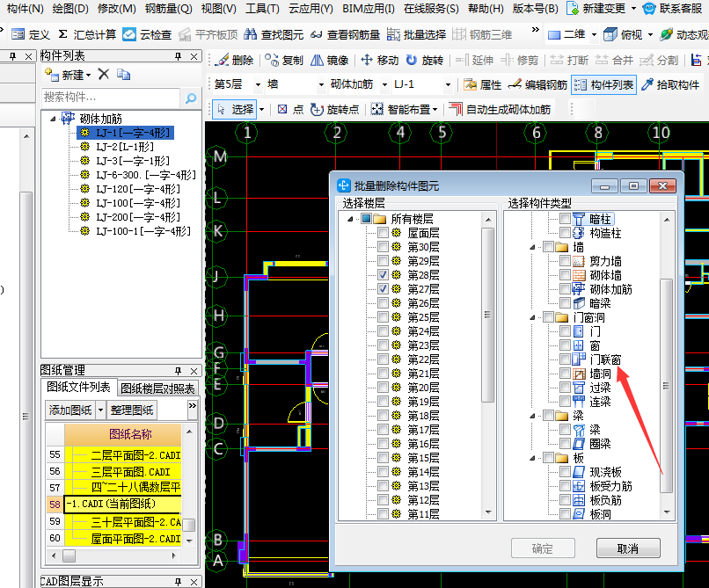The width and height of the screenshot is (709, 588).
Task: Collapse the 梁 type group
Action: click(533, 416)
